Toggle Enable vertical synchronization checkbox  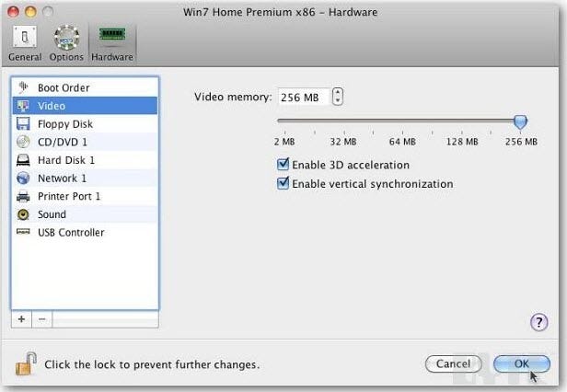point(283,184)
